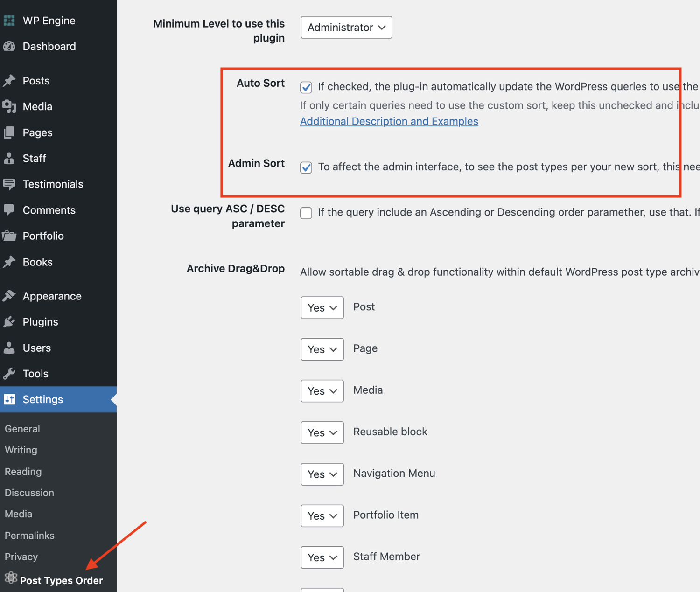
Task: Open Additional Description and Examples link
Action: (x=389, y=121)
